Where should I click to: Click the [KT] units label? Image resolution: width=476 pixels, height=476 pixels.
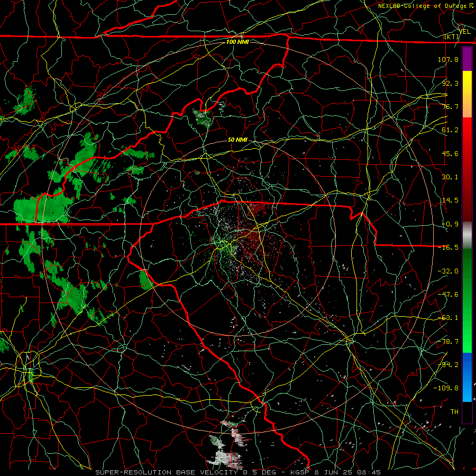(452, 37)
